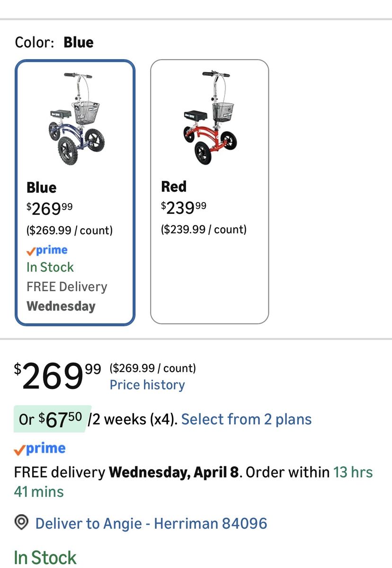
Task: Click the $239.99 price on Red option
Action: point(184,207)
